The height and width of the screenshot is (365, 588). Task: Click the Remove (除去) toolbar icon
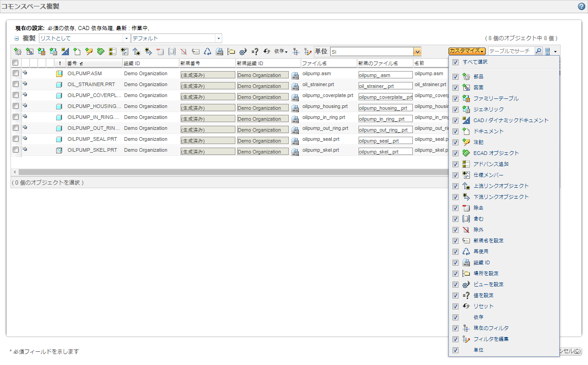(160, 51)
